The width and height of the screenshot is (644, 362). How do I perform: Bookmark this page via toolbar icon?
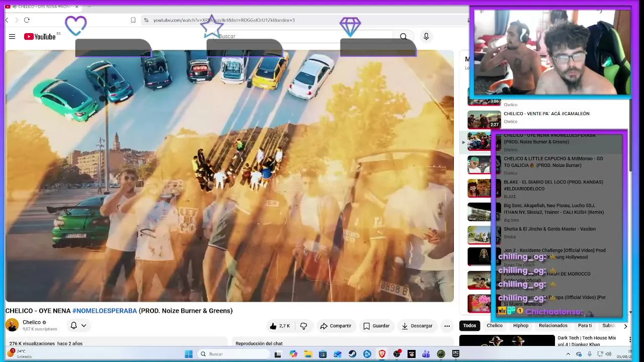coord(133,20)
